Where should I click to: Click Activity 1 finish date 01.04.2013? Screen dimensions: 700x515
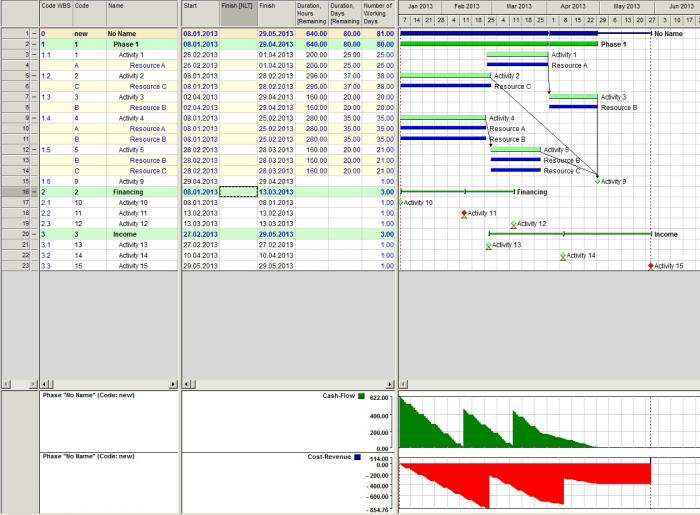point(276,55)
